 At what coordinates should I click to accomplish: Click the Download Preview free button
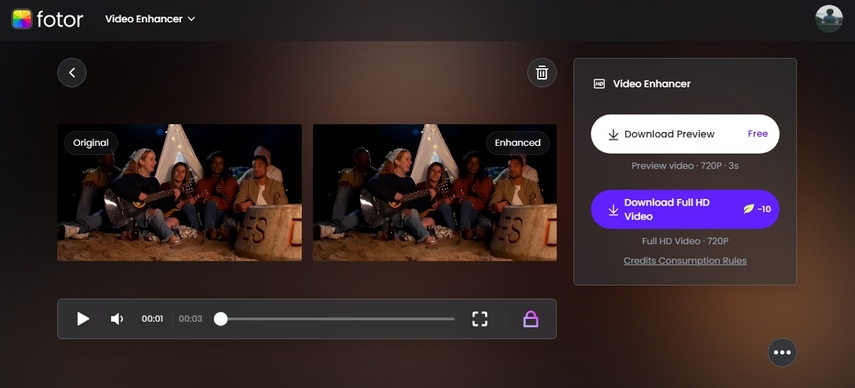pyautogui.click(x=685, y=134)
